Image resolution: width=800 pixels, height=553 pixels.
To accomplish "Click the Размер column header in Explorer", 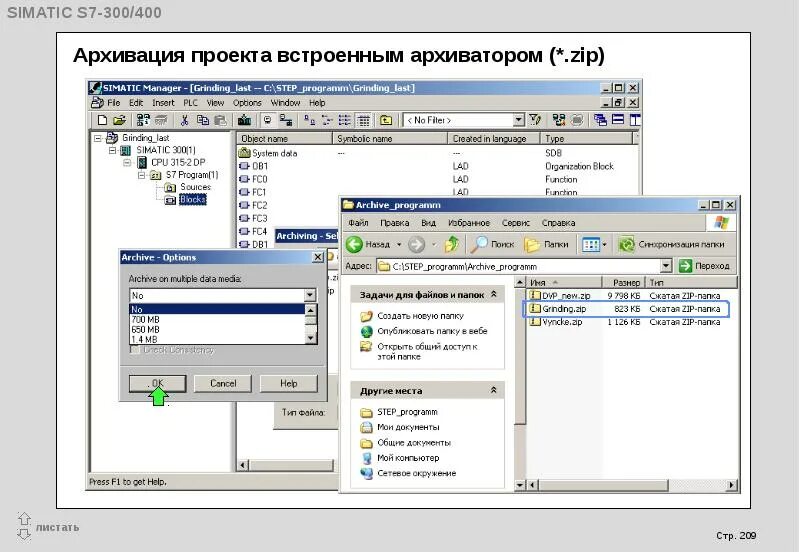I will coord(623,283).
